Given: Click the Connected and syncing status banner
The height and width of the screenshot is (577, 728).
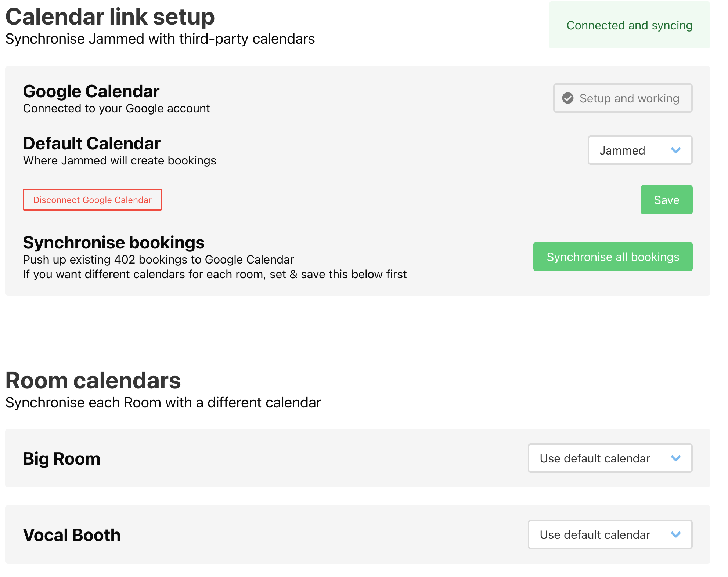Looking at the screenshot, I should pyautogui.click(x=629, y=25).
